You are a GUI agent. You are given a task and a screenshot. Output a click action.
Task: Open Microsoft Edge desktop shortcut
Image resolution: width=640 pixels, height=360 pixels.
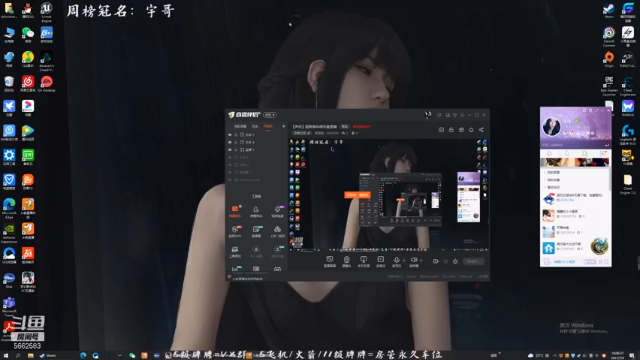tap(9, 208)
